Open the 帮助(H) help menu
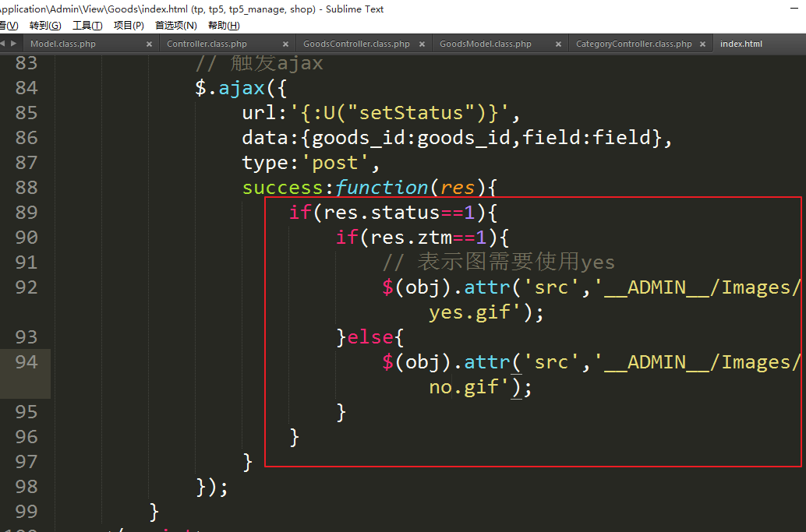Viewport: 806px width, 532px height. coord(223,26)
